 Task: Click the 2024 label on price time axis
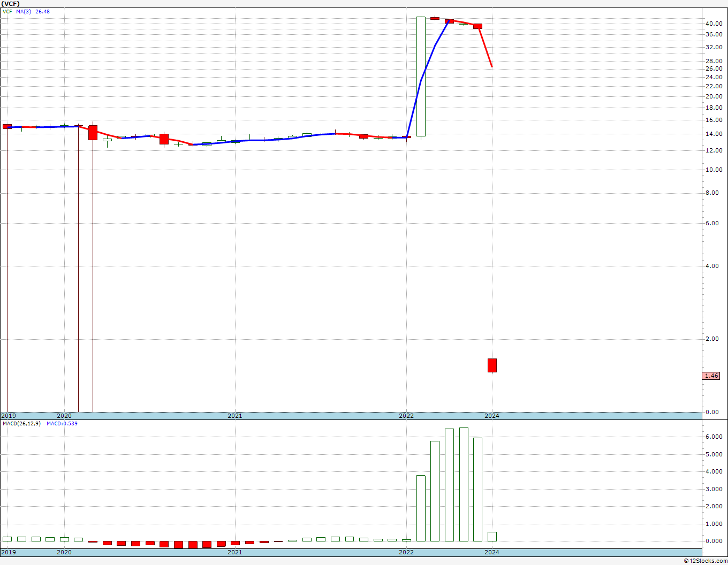click(x=492, y=416)
